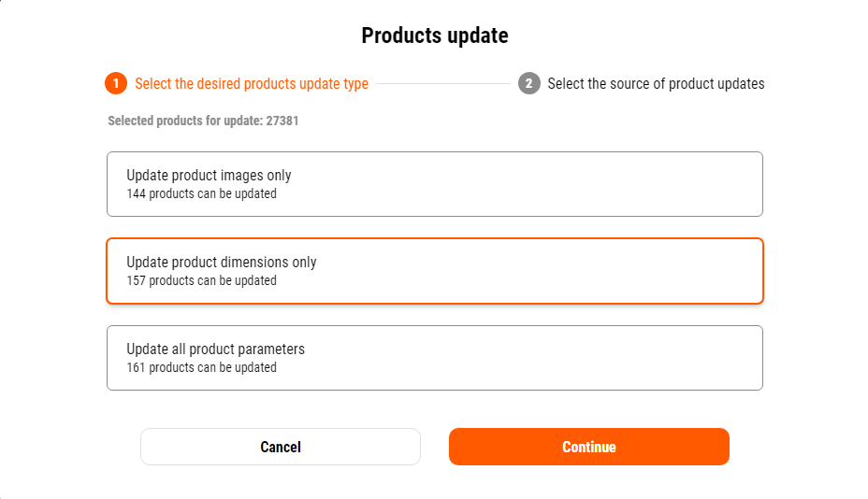The height and width of the screenshot is (499, 868).
Task: Click the "144 products can be updated" subtext
Action: [x=201, y=194]
